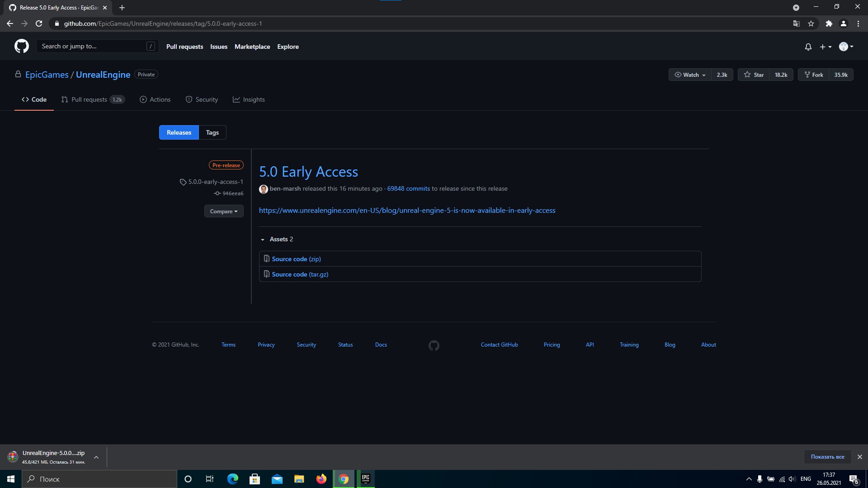868x488 pixels.
Task: Click the footer GitHub mark icon
Action: point(434,346)
